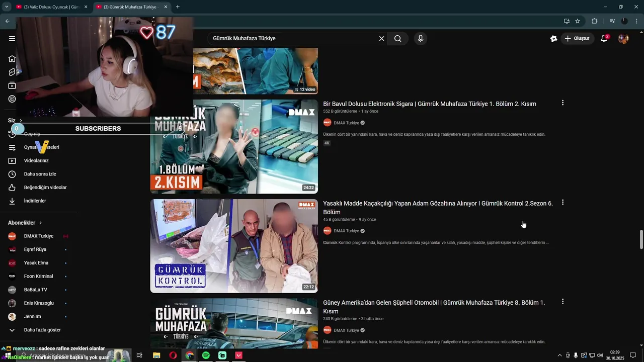This screenshot has height=362, width=644.
Task: Open Chrome three-dot menu
Action: (637, 21)
